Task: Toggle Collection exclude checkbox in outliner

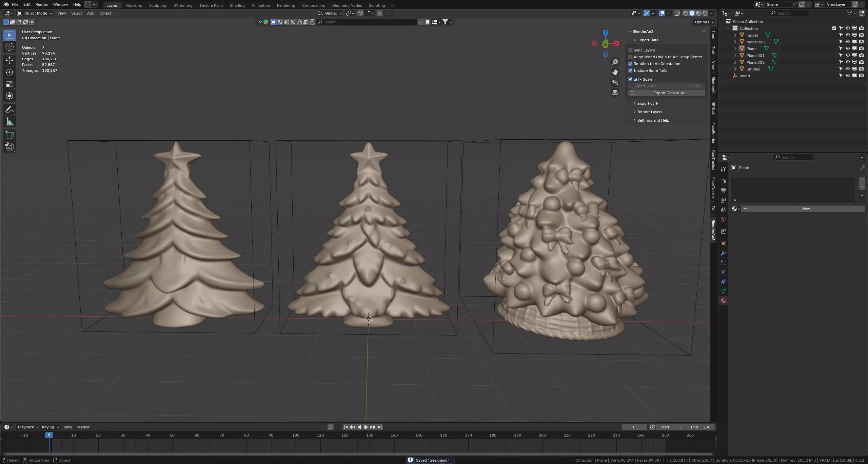Action: pyautogui.click(x=834, y=28)
